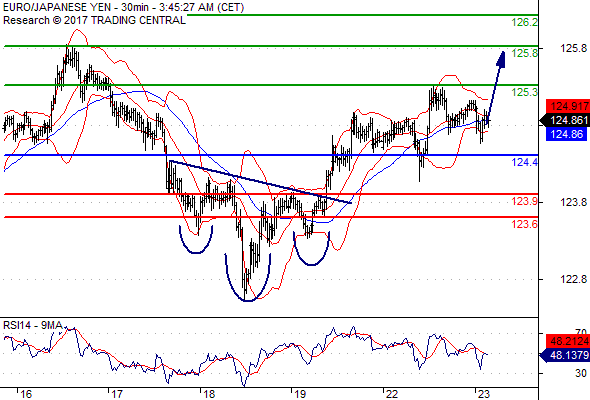
Task: Click the 122.8 price axis label
Action: coord(573,279)
